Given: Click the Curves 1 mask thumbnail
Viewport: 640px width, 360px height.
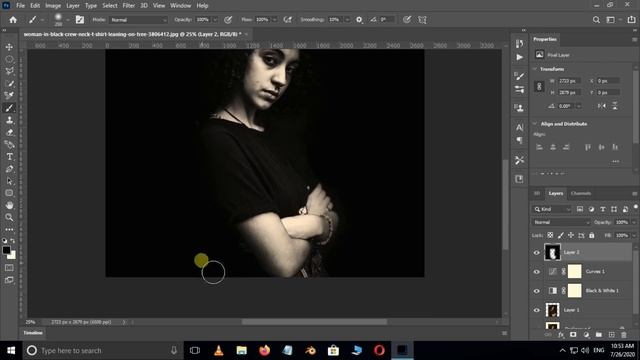Looking at the screenshot, I should [x=574, y=271].
